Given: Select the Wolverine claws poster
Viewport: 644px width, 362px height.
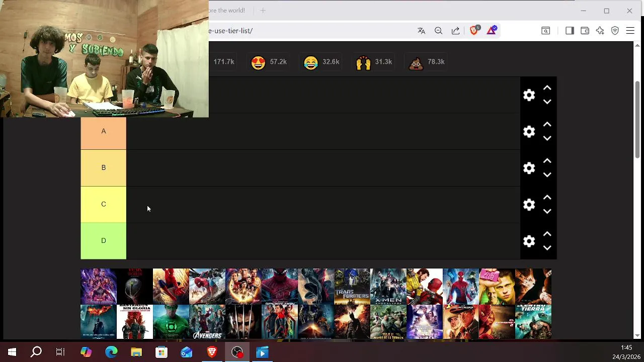Looking at the screenshot, I should coord(244,322).
